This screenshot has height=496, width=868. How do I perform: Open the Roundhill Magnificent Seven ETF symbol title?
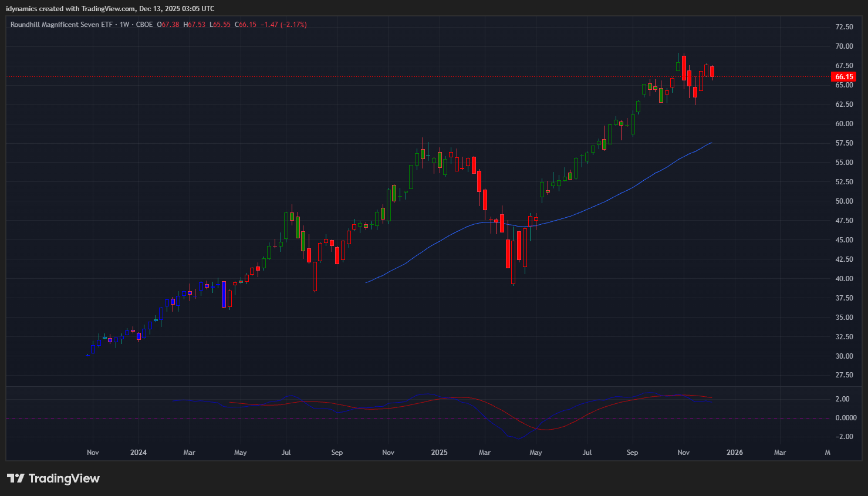pos(61,25)
